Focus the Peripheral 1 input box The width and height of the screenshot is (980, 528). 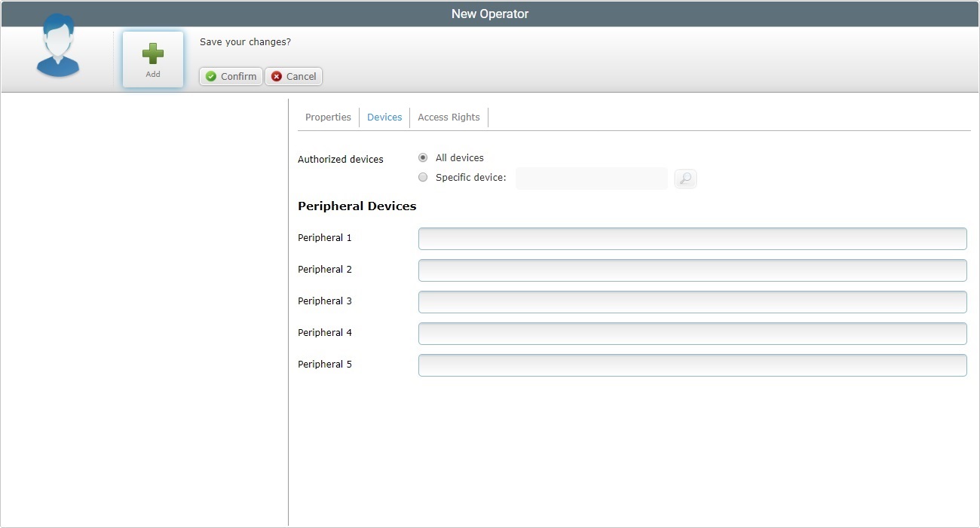click(x=692, y=239)
